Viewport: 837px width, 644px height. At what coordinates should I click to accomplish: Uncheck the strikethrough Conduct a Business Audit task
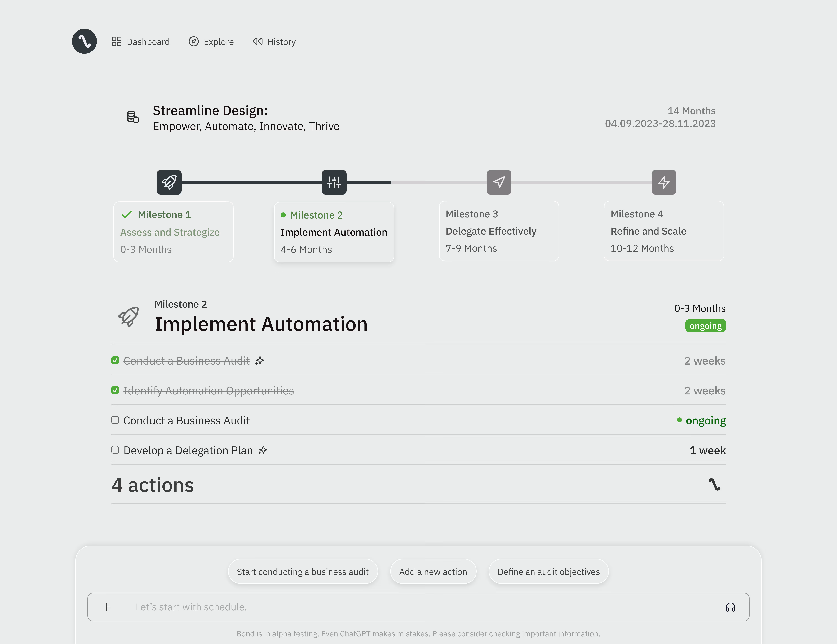[x=115, y=360]
